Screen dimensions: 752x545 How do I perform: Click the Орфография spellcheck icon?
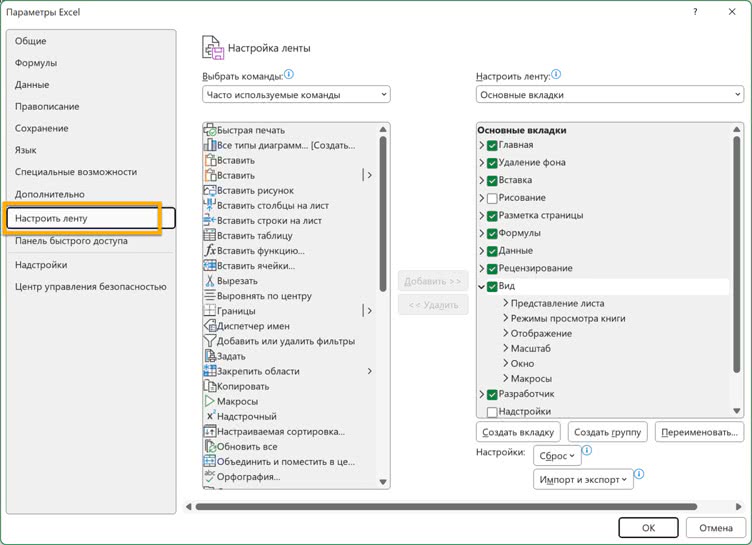pyautogui.click(x=210, y=476)
